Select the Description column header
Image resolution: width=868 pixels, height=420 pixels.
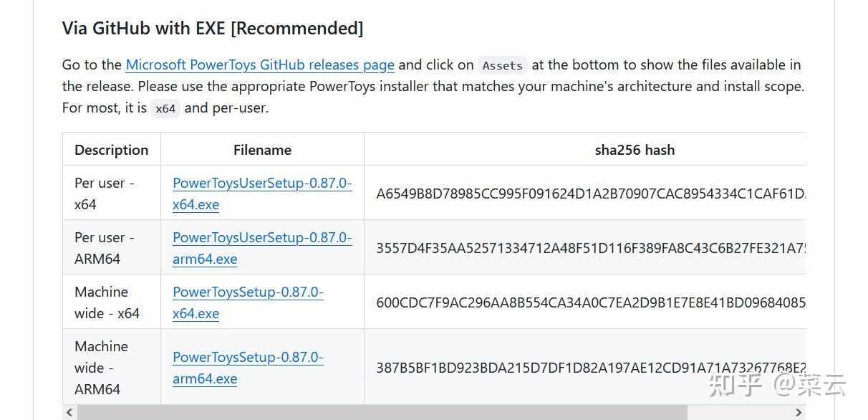tap(111, 150)
